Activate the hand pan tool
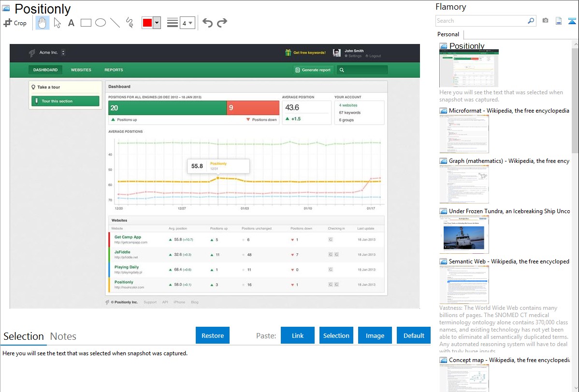The width and height of the screenshot is (579, 392). [x=43, y=23]
